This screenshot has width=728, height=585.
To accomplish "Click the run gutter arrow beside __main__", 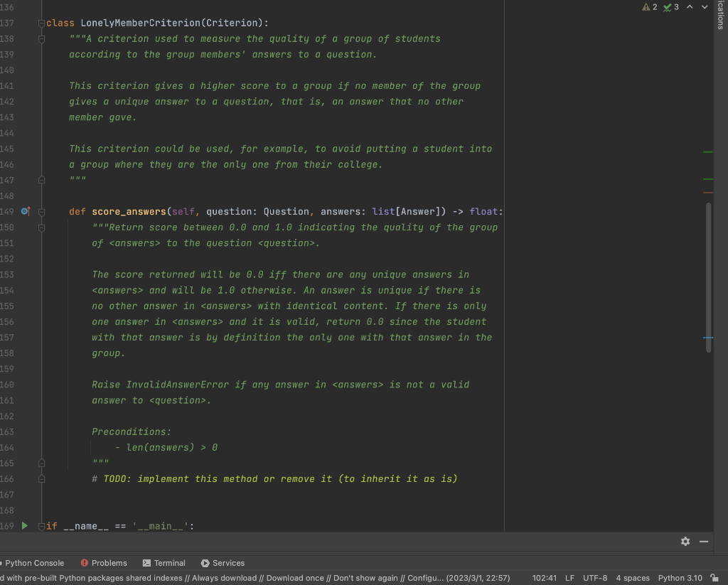I will pos(25,526).
